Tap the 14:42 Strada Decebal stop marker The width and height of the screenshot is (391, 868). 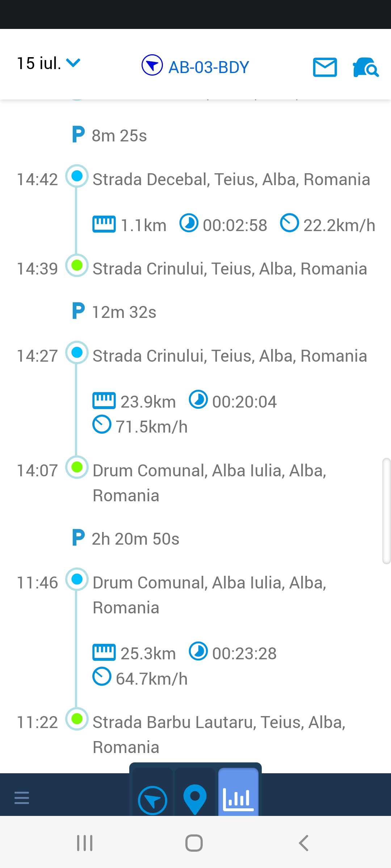[77, 176]
